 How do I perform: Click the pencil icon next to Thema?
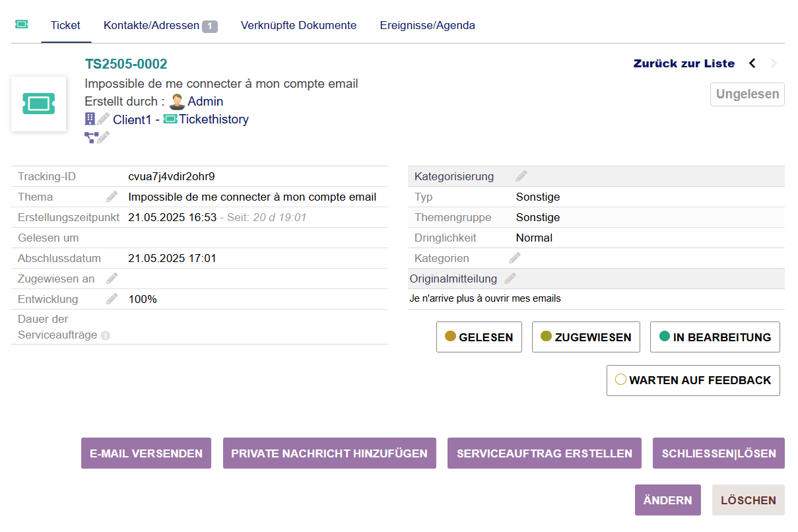(112, 197)
